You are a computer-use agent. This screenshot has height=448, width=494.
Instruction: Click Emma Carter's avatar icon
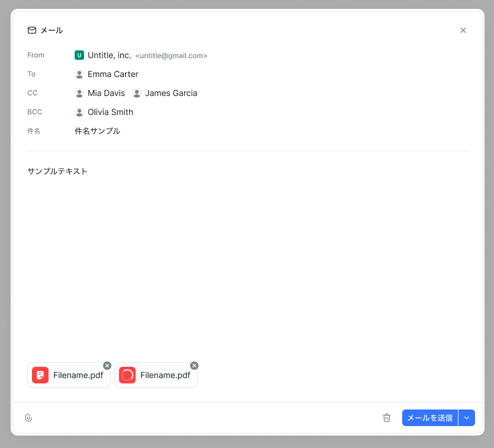coord(79,74)
